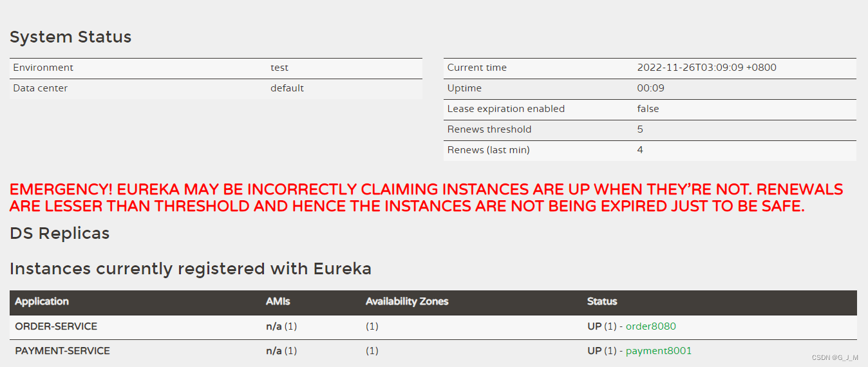The height and width of the screenshot is (367, 868).
Task: Open the order8080 instance link
Action: click(x=650, y=326)
